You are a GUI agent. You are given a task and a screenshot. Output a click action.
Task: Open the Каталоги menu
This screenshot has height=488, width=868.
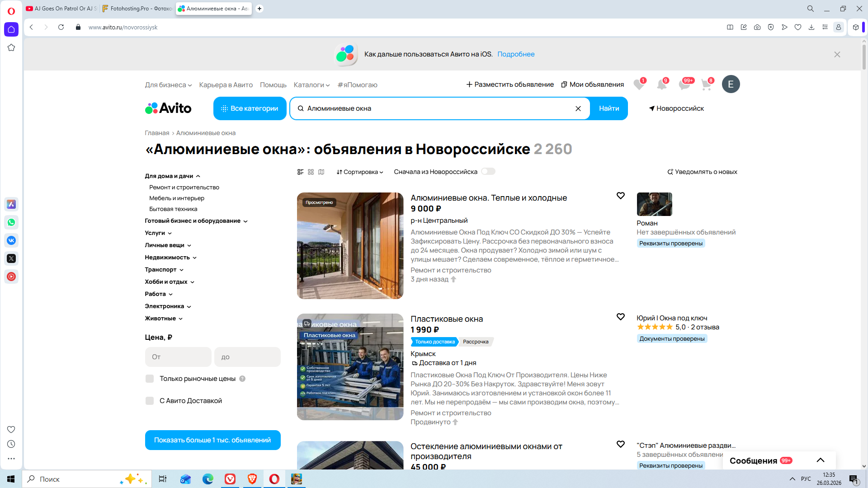[311, 85]
